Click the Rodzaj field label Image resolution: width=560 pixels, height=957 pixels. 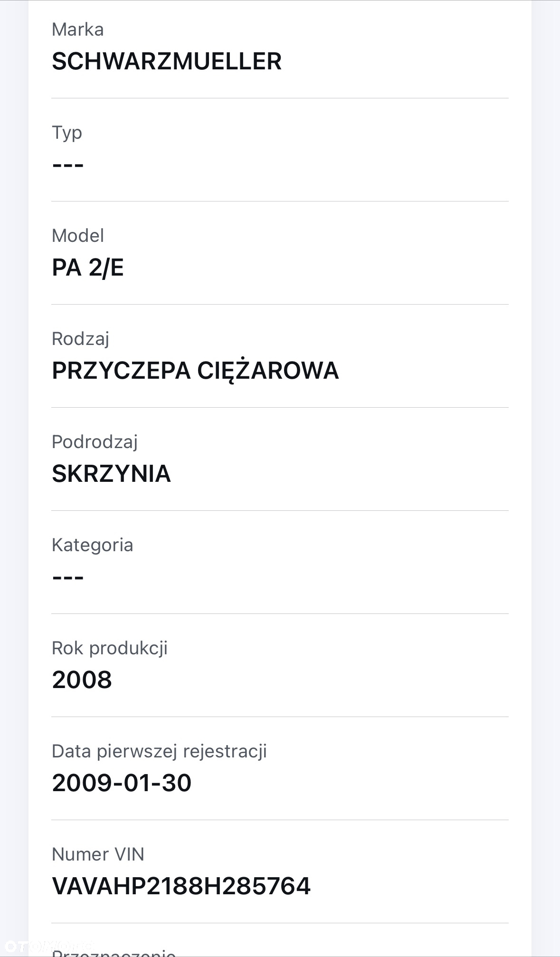[81, 339]
